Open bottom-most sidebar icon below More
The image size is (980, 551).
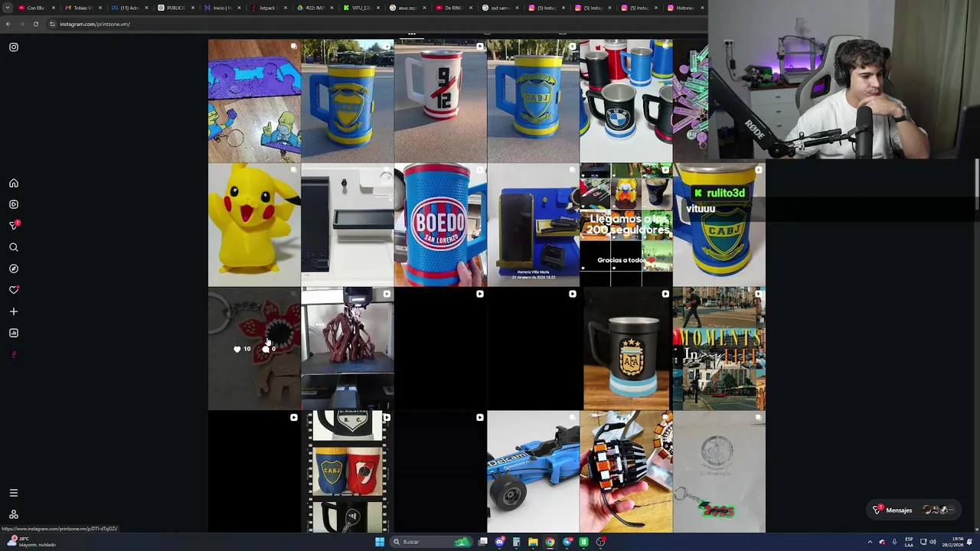[14, 514]
